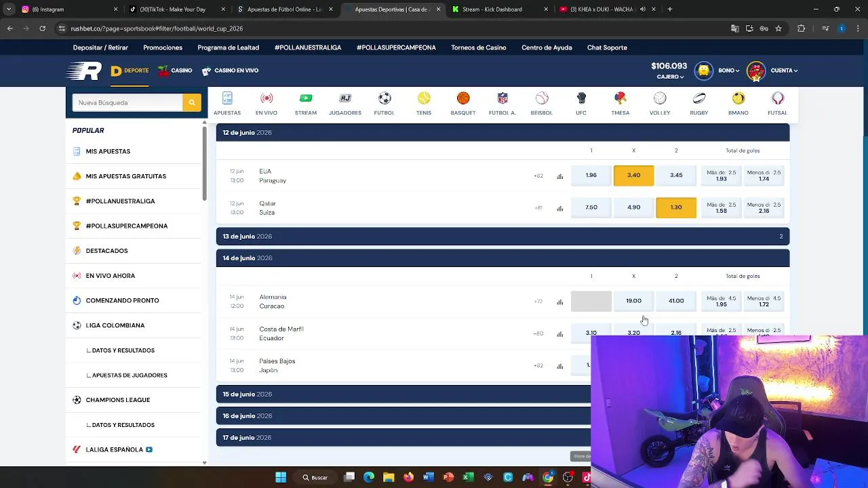Switch to the Deporte tab
The width and height of the screenshot is (868, 488).
[x=130, y=70]
